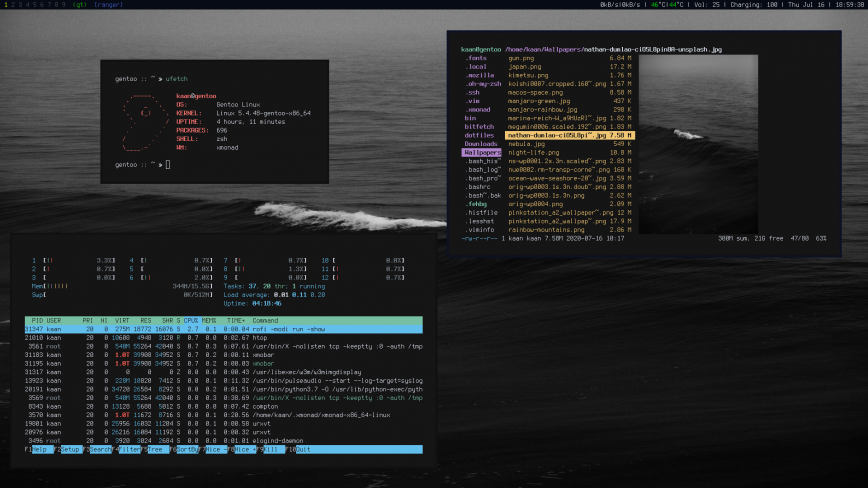Screen dimensions: 868x488
Task: Open the .oh-my-zsh folder in ranger
Action: [483, 84]
